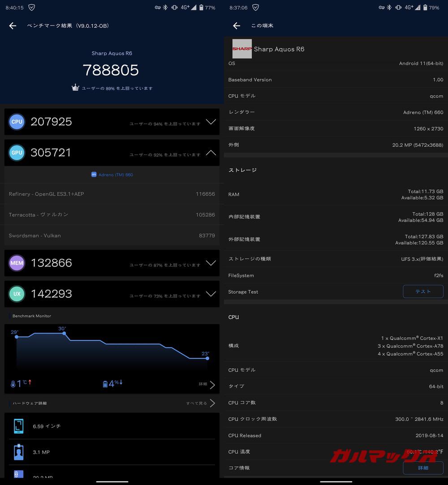448x485 pixels.
Task: Select the UX score badge icon
Action: point(17,294)
